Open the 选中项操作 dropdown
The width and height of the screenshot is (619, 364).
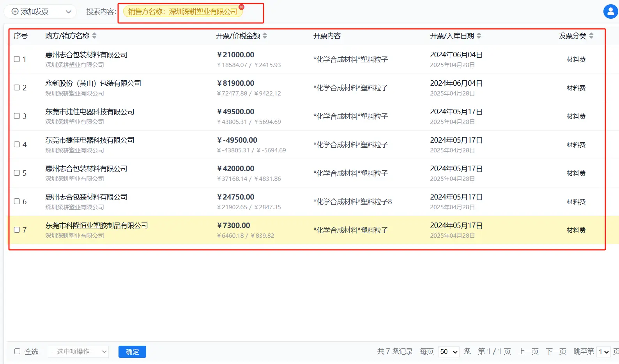pyautogui.click(x=78, y=352)
